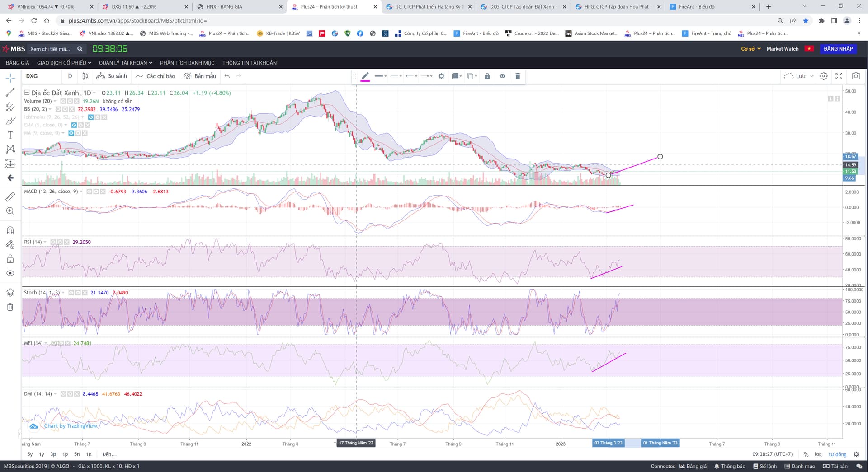
Task: Open Các chỉ báo indicators list
Action: (x=156, y=76)
